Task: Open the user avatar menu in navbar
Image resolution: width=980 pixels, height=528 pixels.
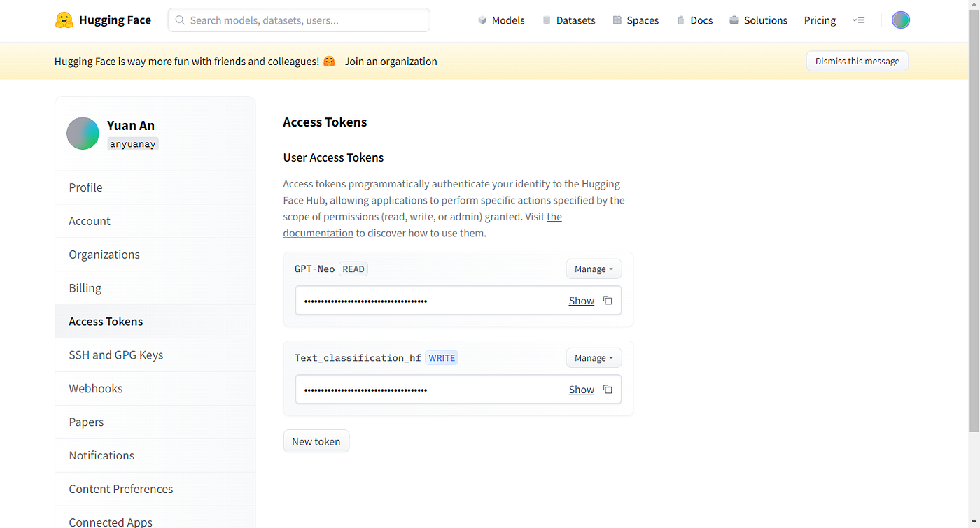Action: tap(900, 20)
